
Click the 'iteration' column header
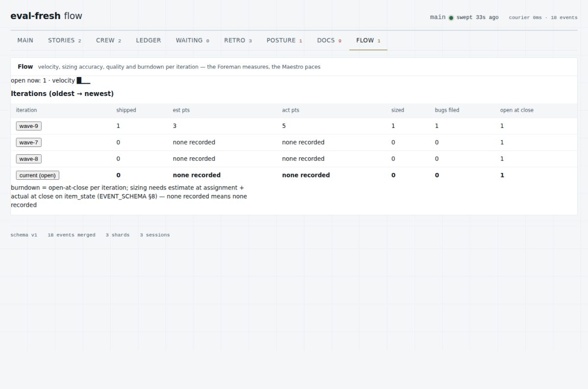[x=26, y=110]
